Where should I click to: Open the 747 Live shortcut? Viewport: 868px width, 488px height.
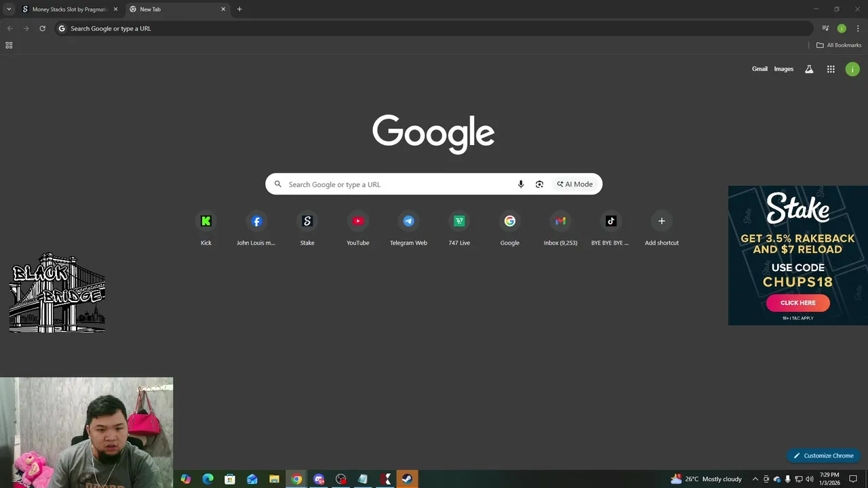(459, 221)
